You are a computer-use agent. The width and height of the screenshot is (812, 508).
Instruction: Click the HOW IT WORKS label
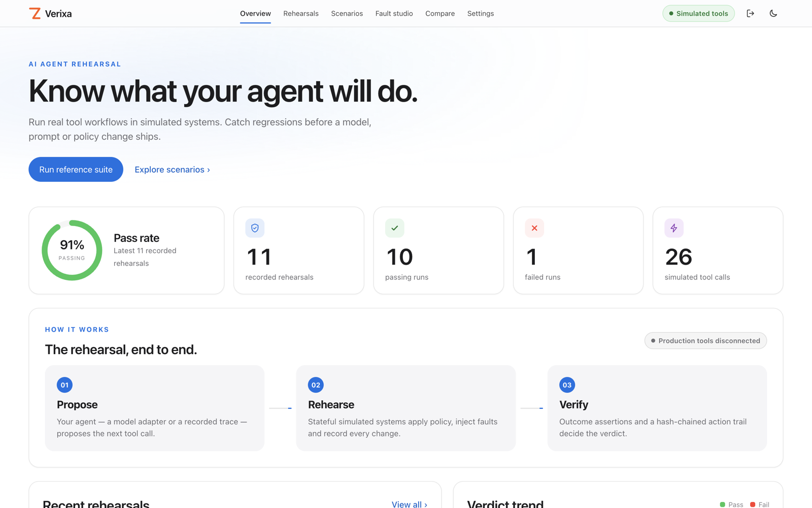pyautogui.click(x=77, y=330)
